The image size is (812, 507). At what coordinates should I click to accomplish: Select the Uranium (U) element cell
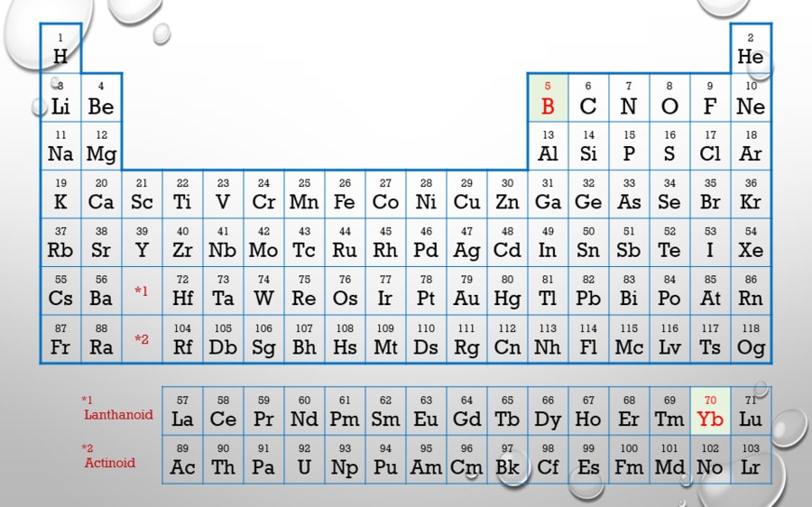coord(304,459)
